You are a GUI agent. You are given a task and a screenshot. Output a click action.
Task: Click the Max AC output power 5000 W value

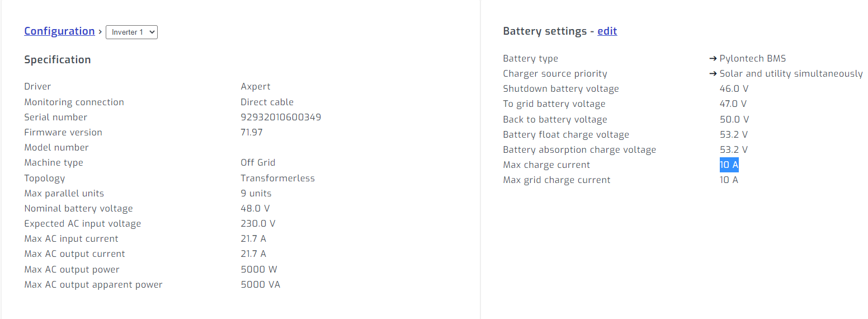coord(258,270)
